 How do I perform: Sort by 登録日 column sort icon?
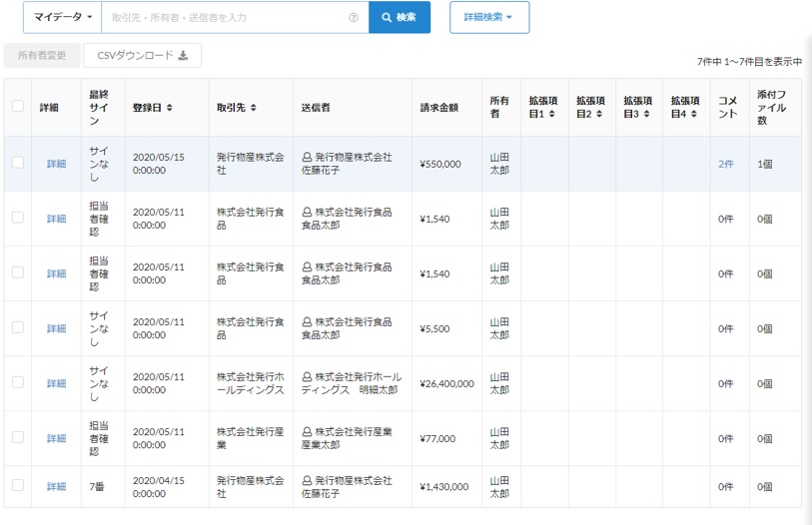(170, 108)
